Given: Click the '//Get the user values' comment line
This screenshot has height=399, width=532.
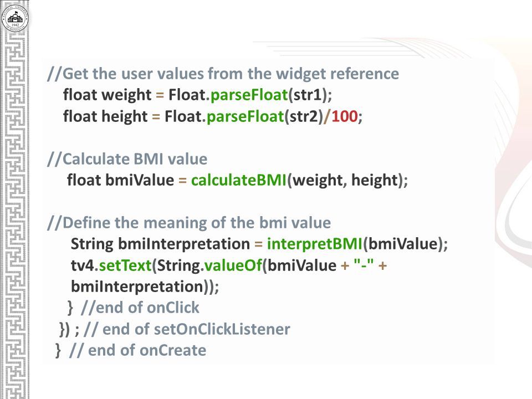Looking at the screenshot, I should tap(223, 74).
